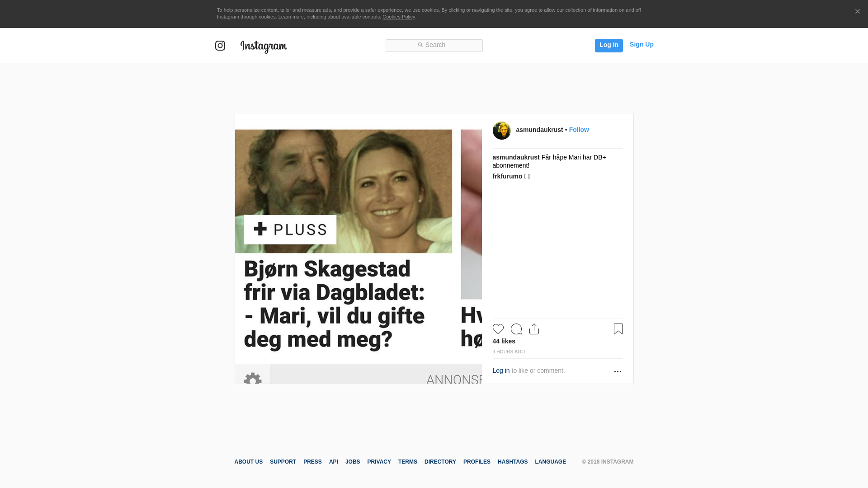
Task: Open frkfurumo commenter profile
Action: 507,176
